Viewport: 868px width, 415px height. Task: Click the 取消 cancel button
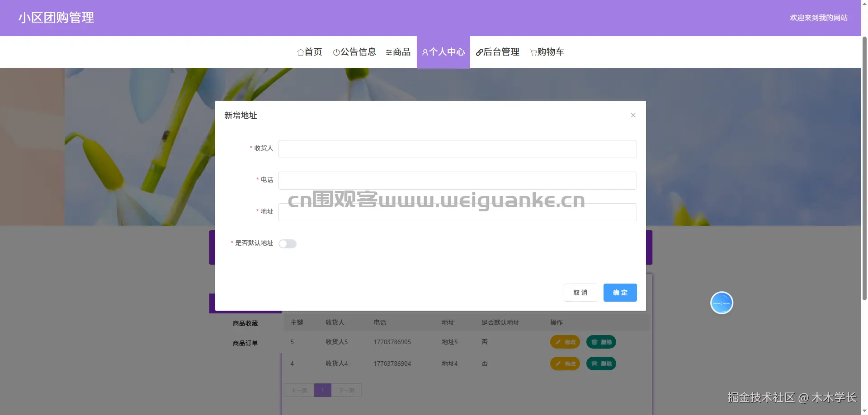[x=580, y=293]
